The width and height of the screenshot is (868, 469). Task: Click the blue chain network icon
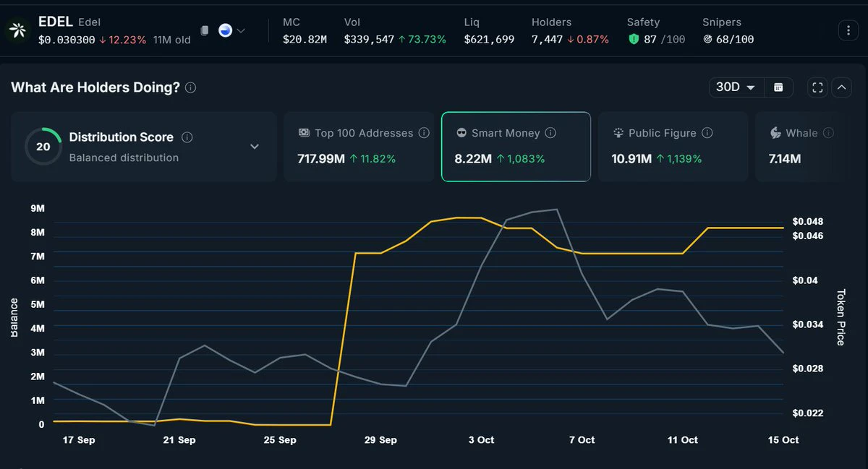pyautogui.click(x=225, y=30)
